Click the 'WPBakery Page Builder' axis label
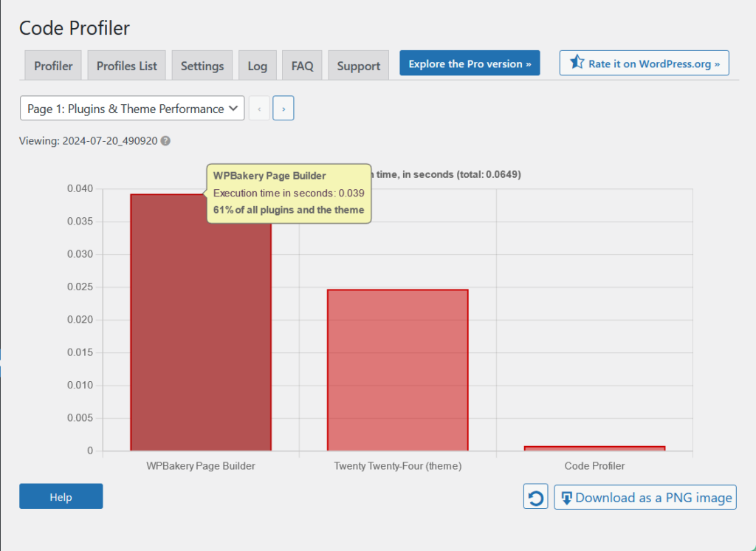Image resolution: width=756 pixels, height=551 pixels. click(x=201, y=466)
